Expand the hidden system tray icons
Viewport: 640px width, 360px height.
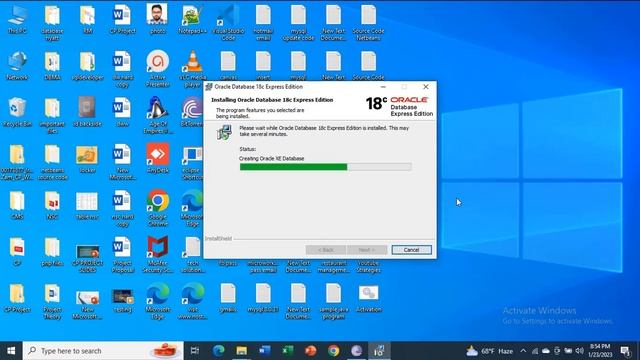tap(523, 351)
